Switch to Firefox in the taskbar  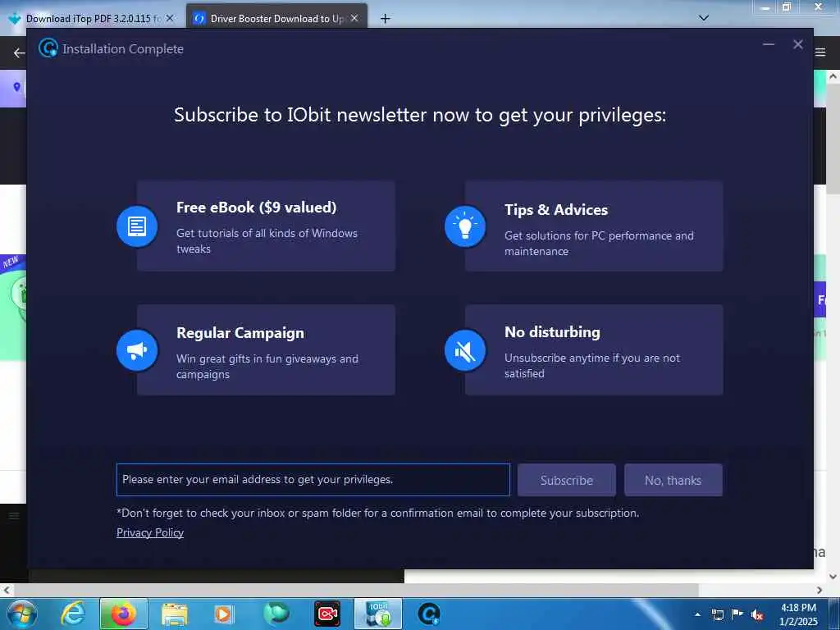pos(123,614)
